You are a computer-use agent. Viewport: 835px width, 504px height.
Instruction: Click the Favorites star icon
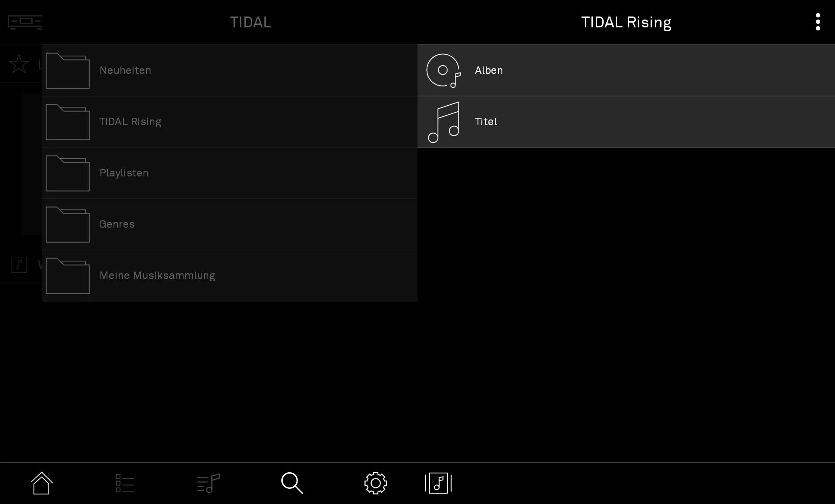pyautogui.click(x=19, y=64)
